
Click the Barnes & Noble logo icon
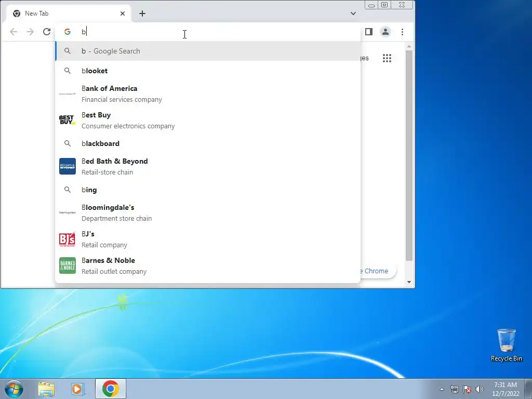pos(68,265)
